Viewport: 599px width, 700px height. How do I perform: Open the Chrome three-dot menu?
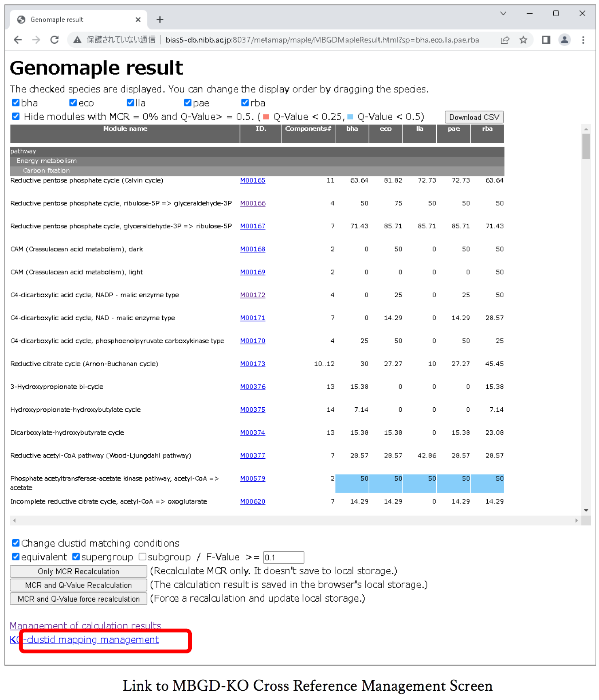click(583, 40)
